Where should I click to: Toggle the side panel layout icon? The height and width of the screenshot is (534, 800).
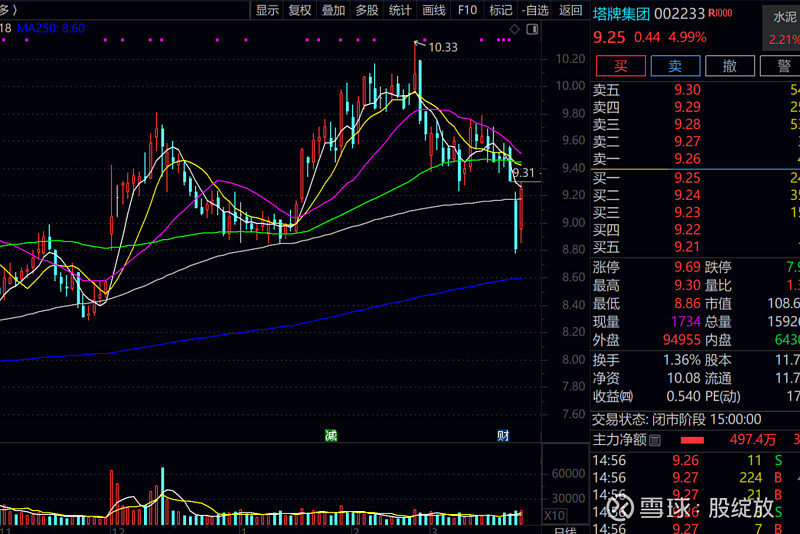pyautogui.click(x=532, y=30)
